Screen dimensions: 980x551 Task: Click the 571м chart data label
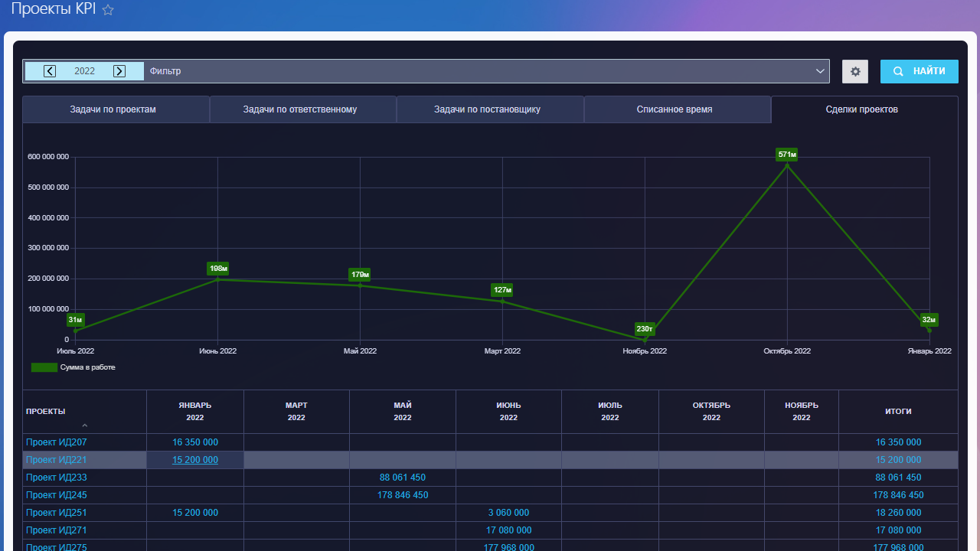pos(787,155)
